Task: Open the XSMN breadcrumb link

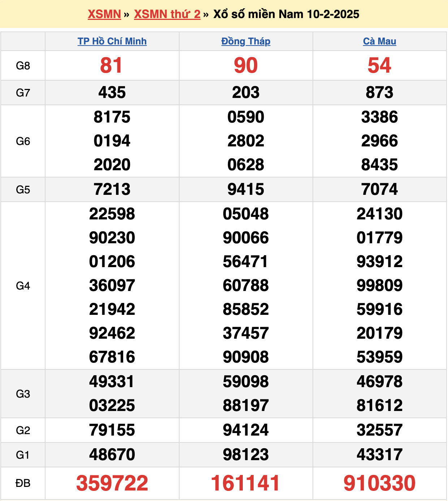Action: click(x=104, y=14)
